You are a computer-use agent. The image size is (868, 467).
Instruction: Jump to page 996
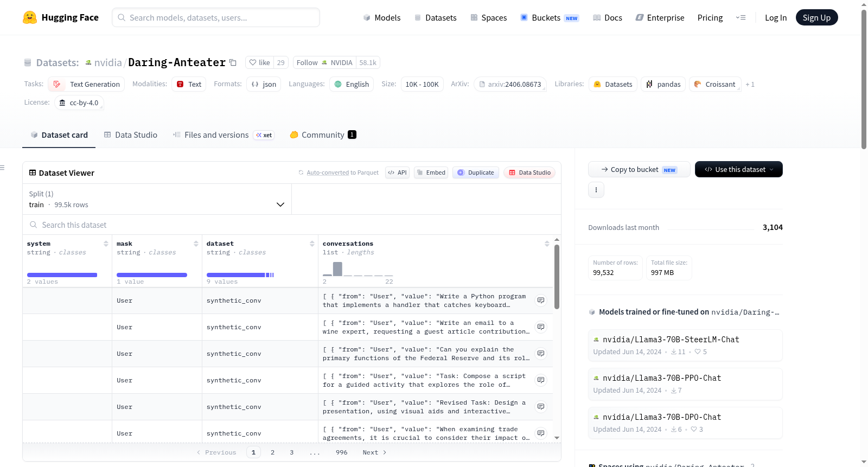341,452
